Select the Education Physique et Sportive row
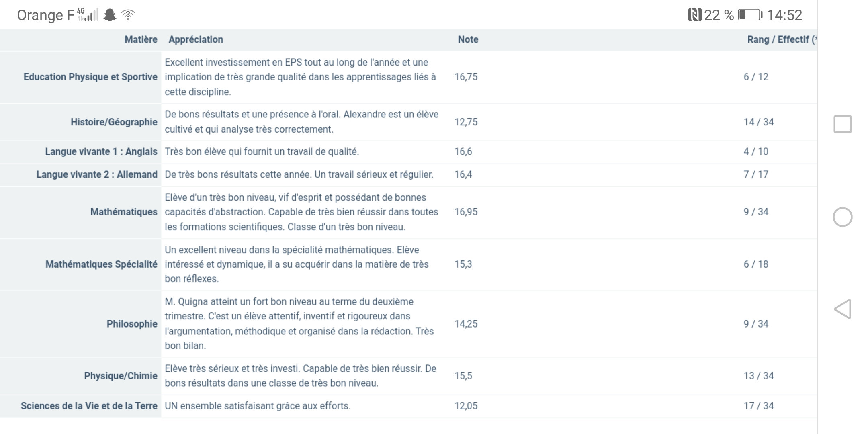Screen dimensions: 868x434 (90, 77)
